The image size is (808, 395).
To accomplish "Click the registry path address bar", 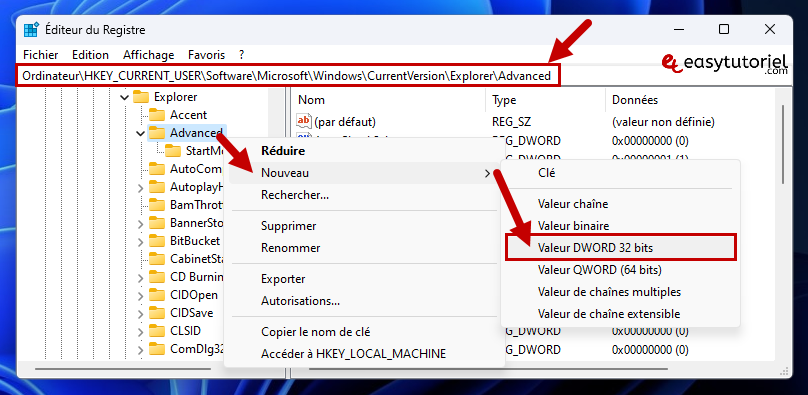I will [x=287, y=76].
